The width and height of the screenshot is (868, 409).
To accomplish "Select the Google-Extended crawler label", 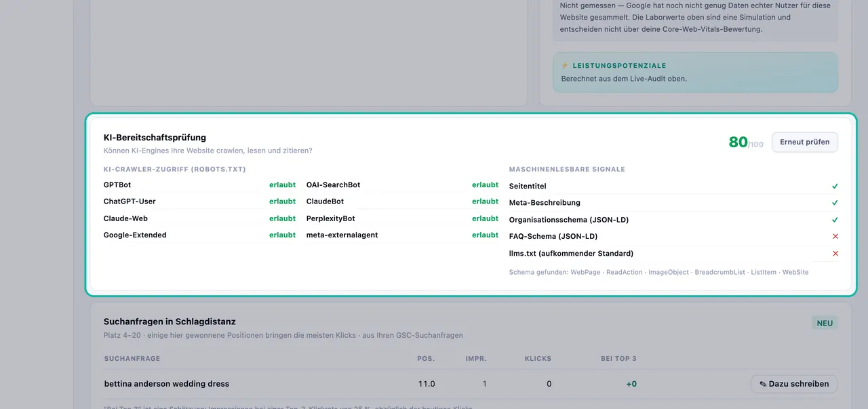I will [x=135, y=235].
